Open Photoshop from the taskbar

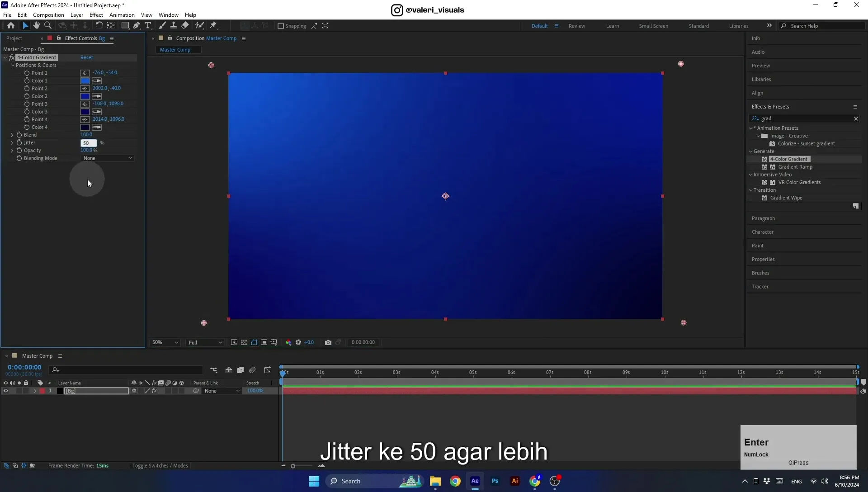pyautogui.click(x=495, y=481)
